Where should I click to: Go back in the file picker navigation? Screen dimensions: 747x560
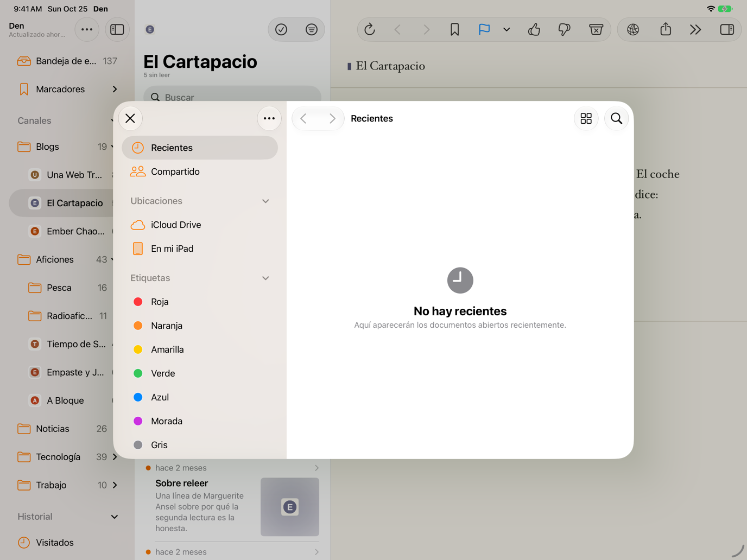pyautogui.click(x=304, y=118)
